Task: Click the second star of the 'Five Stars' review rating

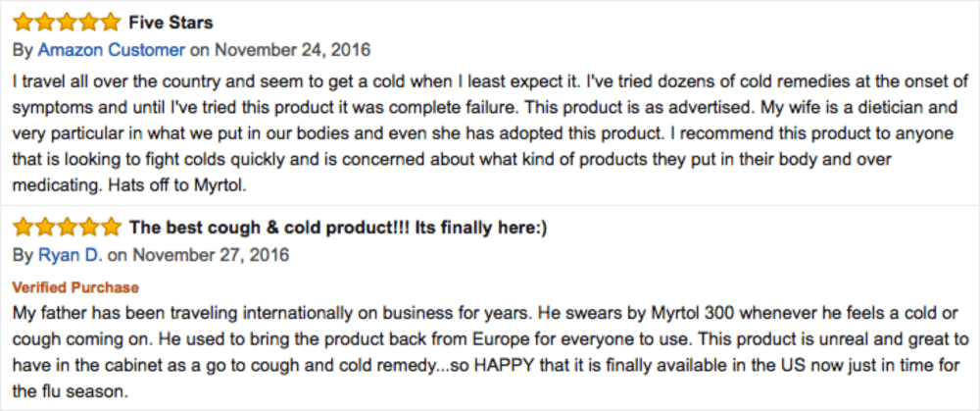Action: pyautogui.click(x=44, y=22)
